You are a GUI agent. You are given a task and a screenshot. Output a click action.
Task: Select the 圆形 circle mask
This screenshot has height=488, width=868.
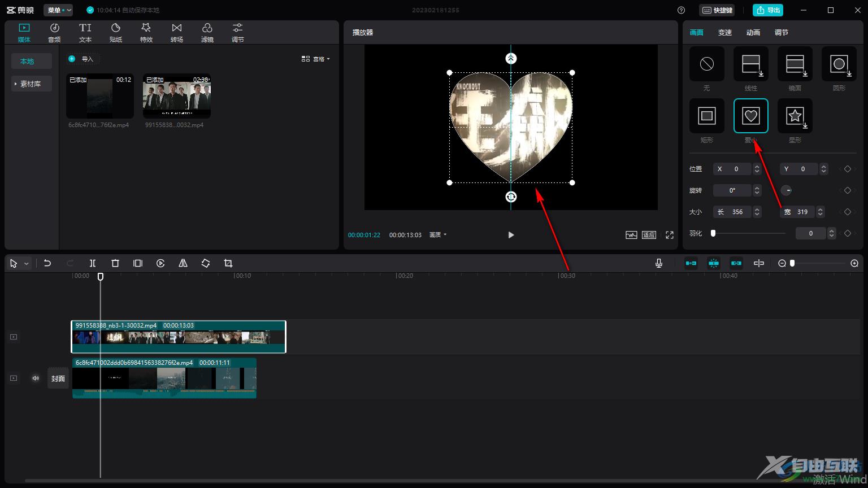pyautogui.click(x=839, y=64)
